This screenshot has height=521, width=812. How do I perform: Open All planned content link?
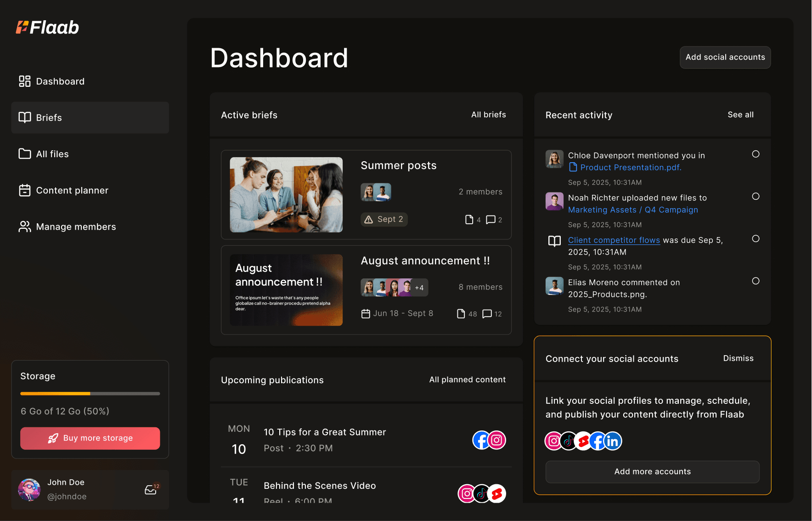point(467,380)
